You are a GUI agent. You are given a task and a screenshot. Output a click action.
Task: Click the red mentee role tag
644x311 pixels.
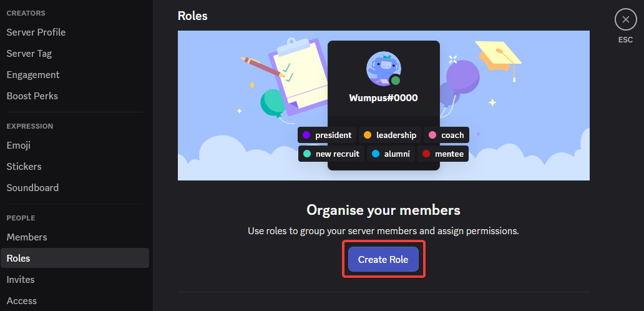[443, 154]
